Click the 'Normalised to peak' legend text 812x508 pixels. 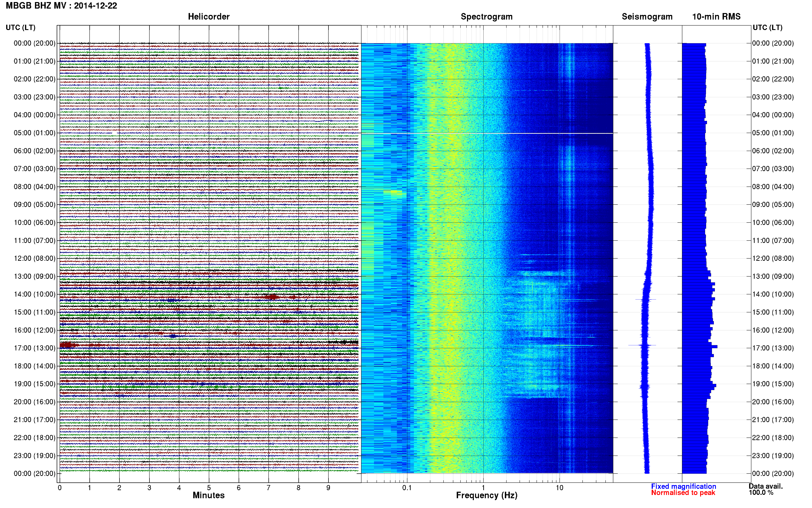point(683,493)
